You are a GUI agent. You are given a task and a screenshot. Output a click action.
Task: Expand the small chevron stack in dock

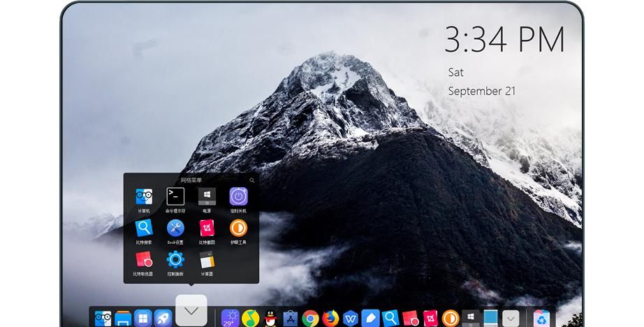click(x=511, y=319)
